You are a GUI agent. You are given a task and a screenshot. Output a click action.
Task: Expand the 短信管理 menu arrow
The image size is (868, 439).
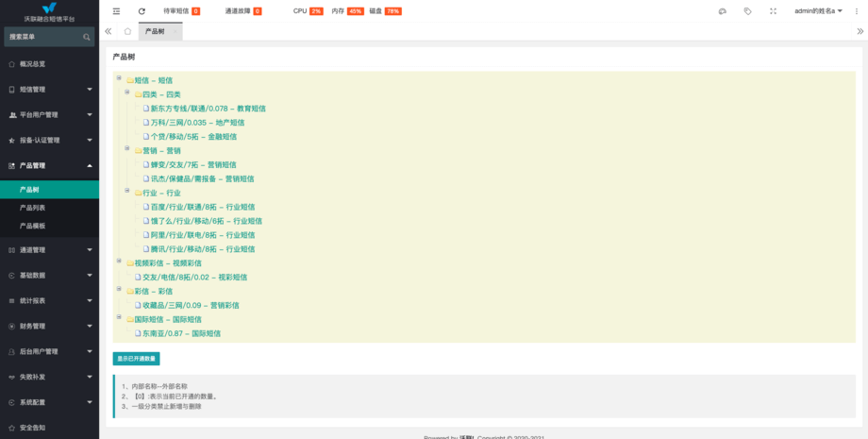coord(90,89)
